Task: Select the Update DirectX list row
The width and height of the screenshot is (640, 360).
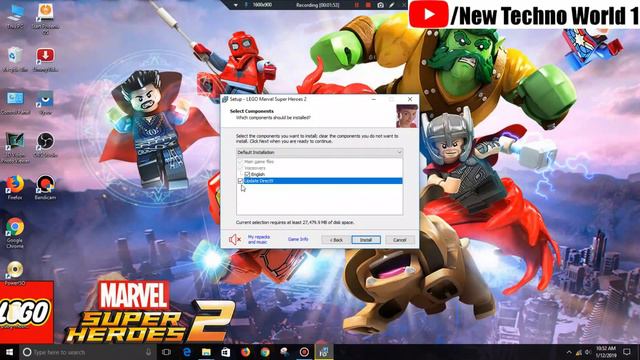Action: [320, 181]
